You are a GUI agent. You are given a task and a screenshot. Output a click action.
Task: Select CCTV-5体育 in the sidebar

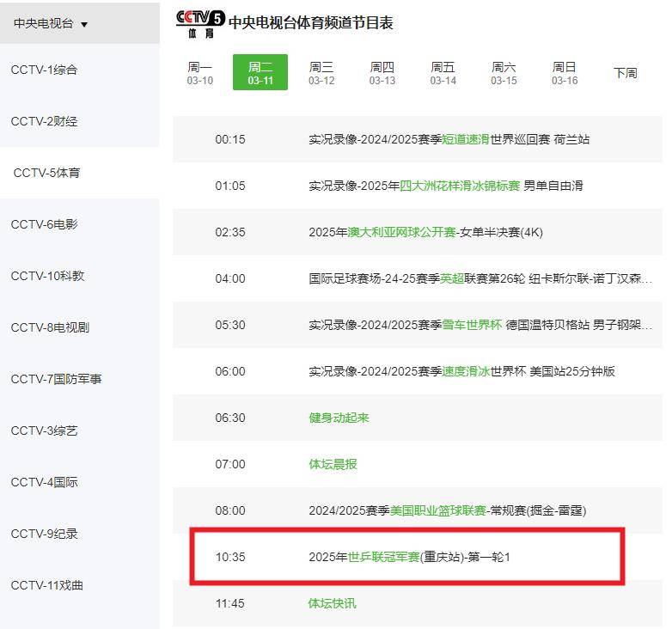[46, 173]
